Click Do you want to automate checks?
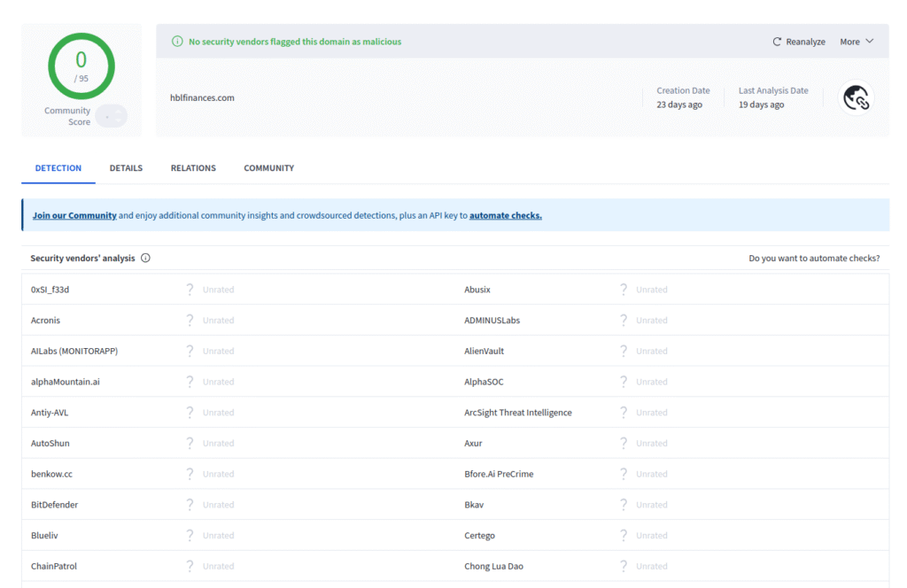Image resolution: width=907 pixels, height=588 pixels. pos(814,258)
